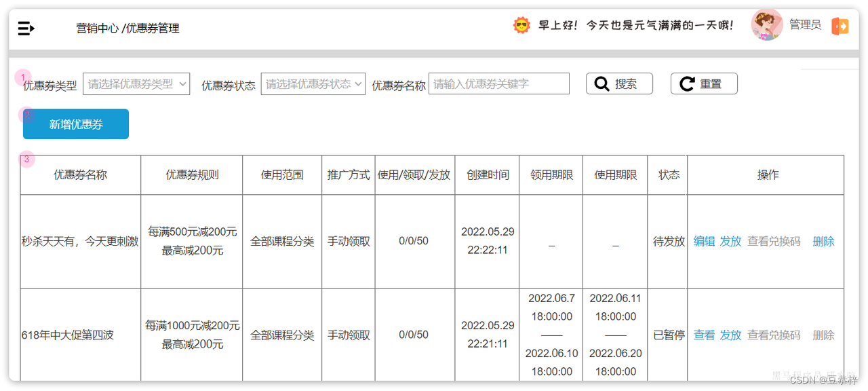Click the 新增优惠券 button
The width and height of the screenshot is (868, 391).
[x=76, y=124]
